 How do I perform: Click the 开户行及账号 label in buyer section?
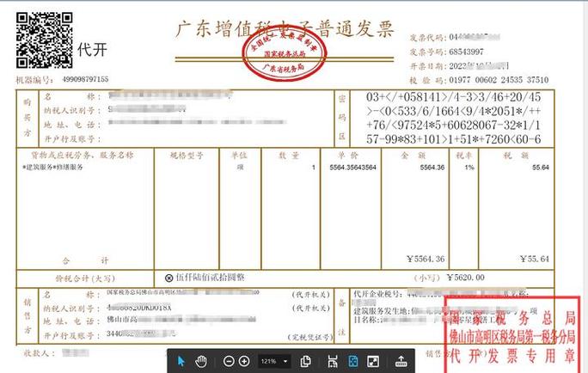point(72,139)
